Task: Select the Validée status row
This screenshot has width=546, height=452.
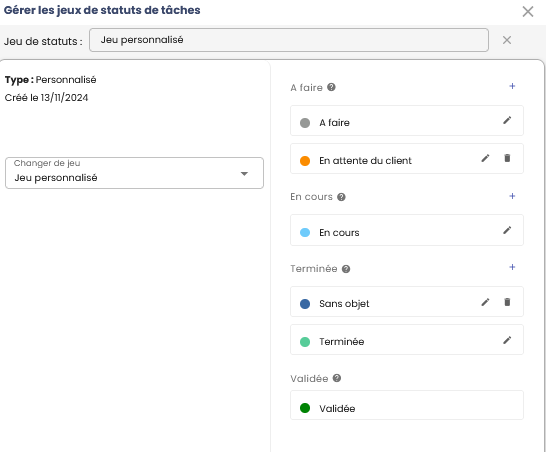Action: (x=407, y=405)
